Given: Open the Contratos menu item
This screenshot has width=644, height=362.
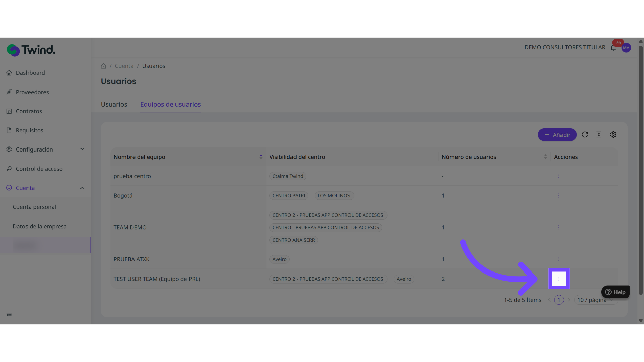Looking at the screenshot, I should click(x=29, y=111).
